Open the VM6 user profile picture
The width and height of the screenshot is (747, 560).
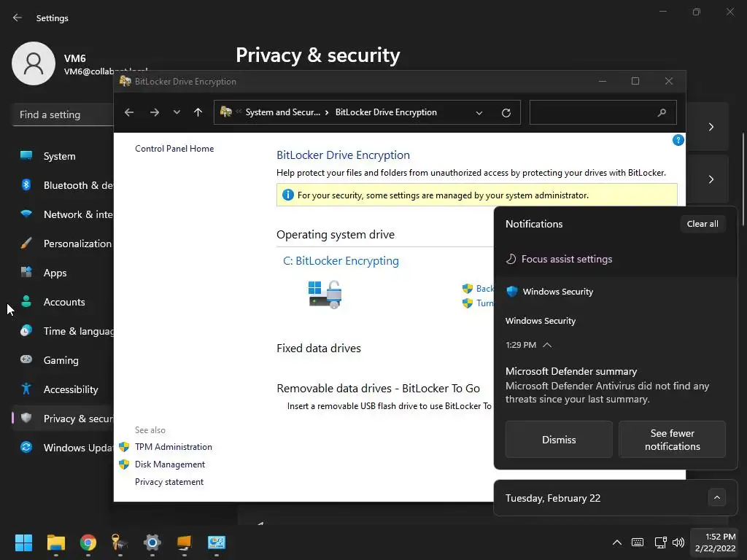34,63
